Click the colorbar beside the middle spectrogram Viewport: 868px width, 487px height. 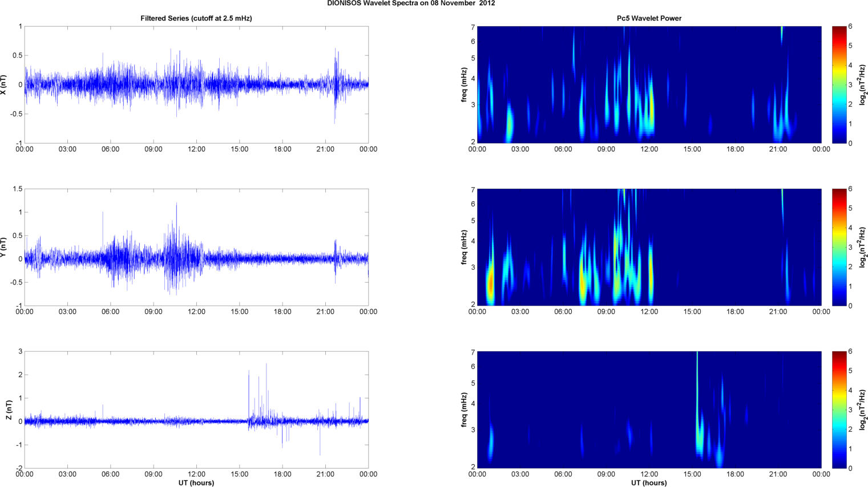point(839,247)
